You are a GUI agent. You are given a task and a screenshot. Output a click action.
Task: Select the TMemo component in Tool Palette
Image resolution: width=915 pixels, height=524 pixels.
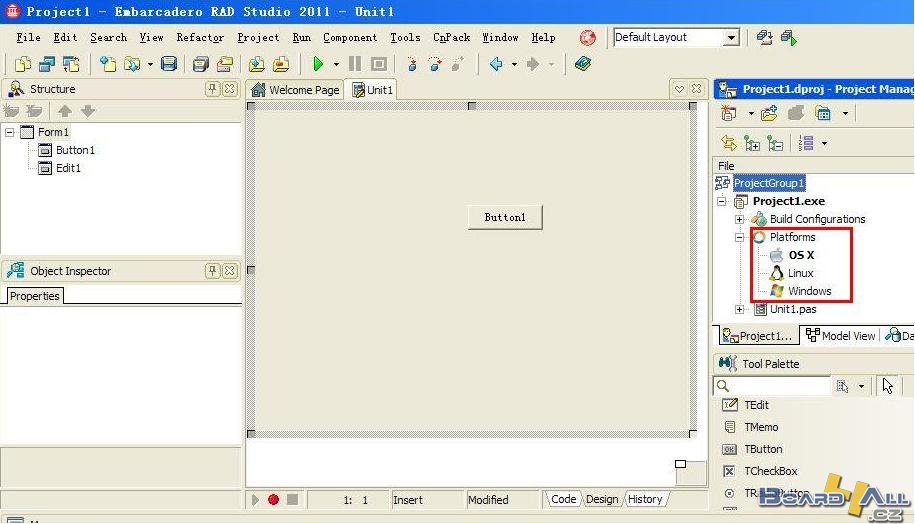(x=760, y=427)
